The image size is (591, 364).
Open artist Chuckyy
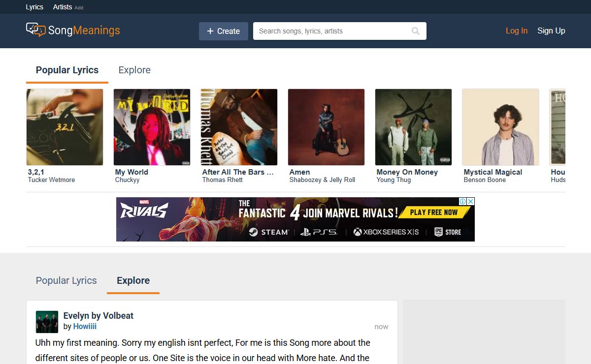pyautogui.click(x=127, y=180)
